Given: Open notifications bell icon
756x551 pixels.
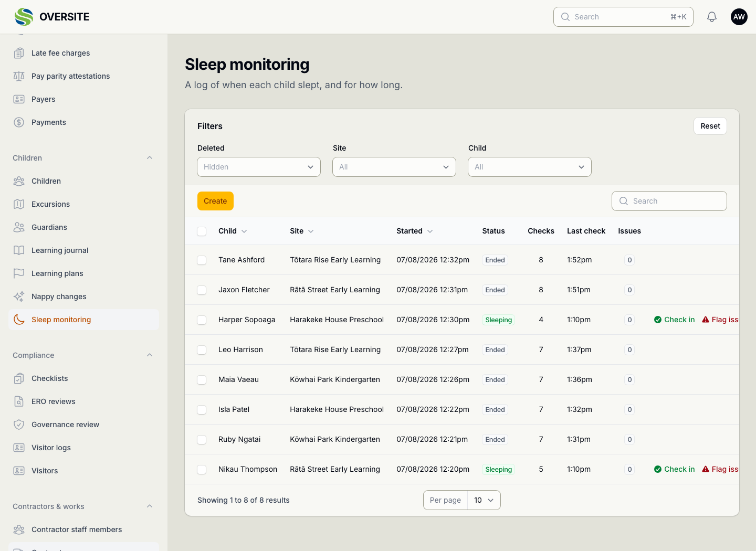Looking at the screenshot, I should pyautogui.click(x=712, y=17).
